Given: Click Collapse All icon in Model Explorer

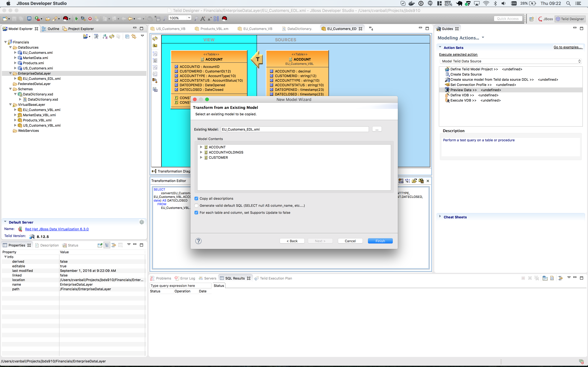Looking at the screenshot, I should 127,36.
